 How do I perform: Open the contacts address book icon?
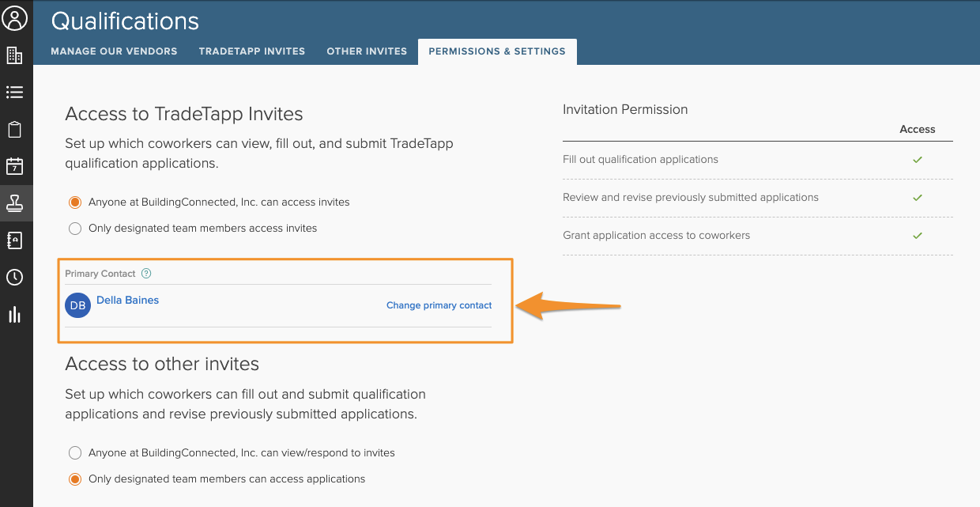[14, 240]
